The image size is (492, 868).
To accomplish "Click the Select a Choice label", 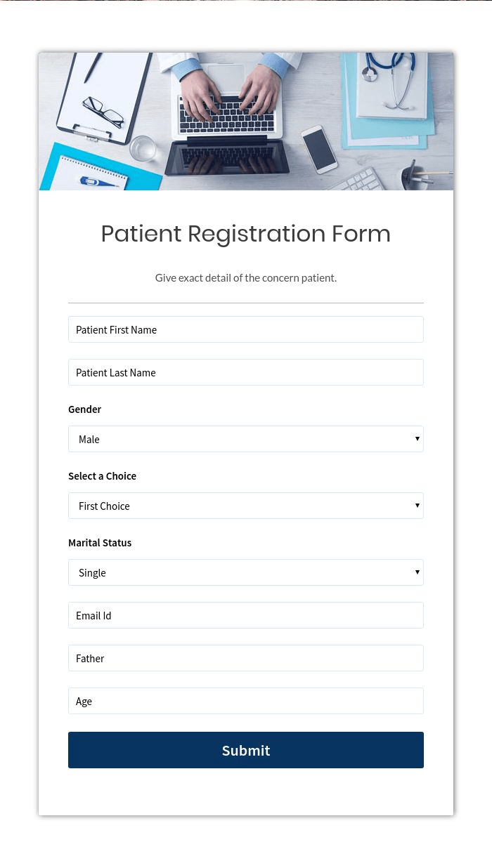I will click(102, 475).
